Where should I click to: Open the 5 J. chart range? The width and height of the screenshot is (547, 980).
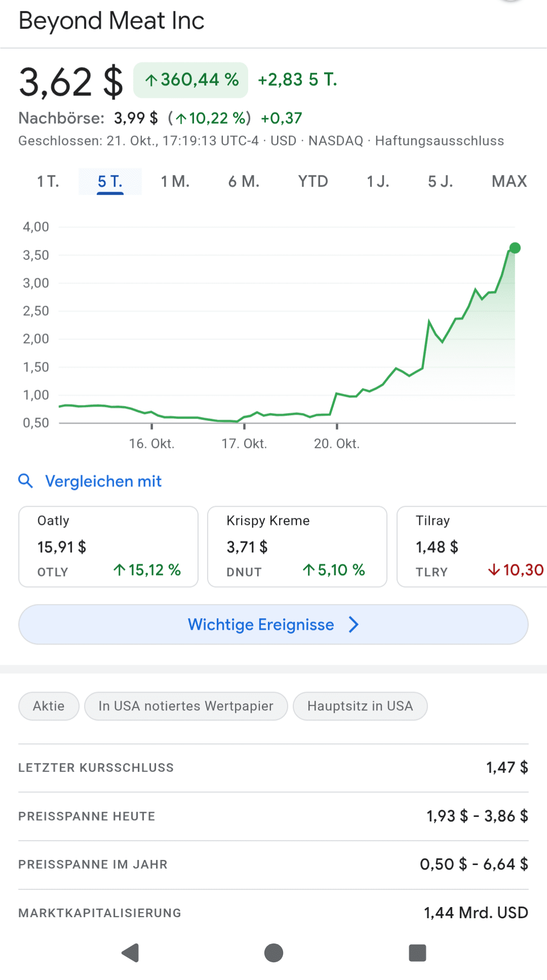coord(440,181)
